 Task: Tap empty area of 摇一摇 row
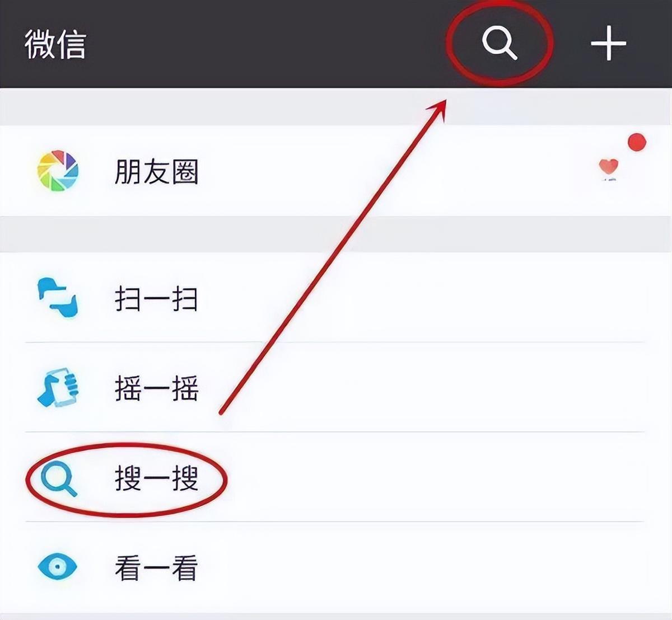tap(448, 387)
